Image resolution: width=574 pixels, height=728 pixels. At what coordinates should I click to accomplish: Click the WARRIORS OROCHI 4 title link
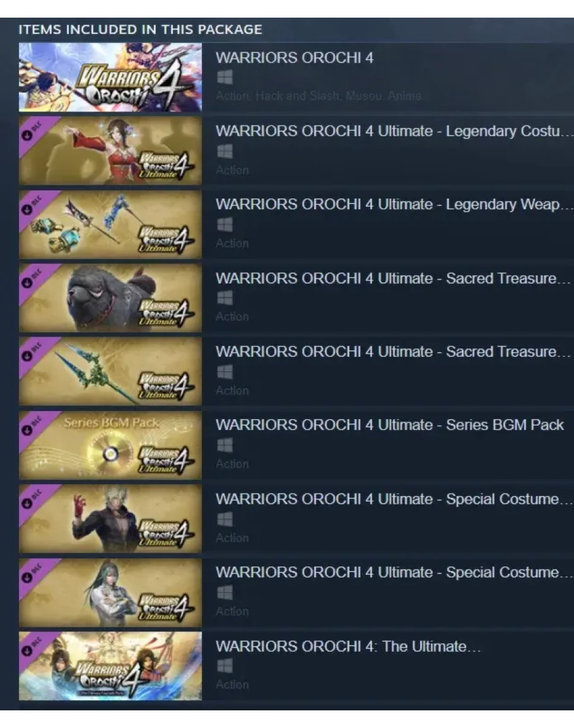[x=294, y=58]
